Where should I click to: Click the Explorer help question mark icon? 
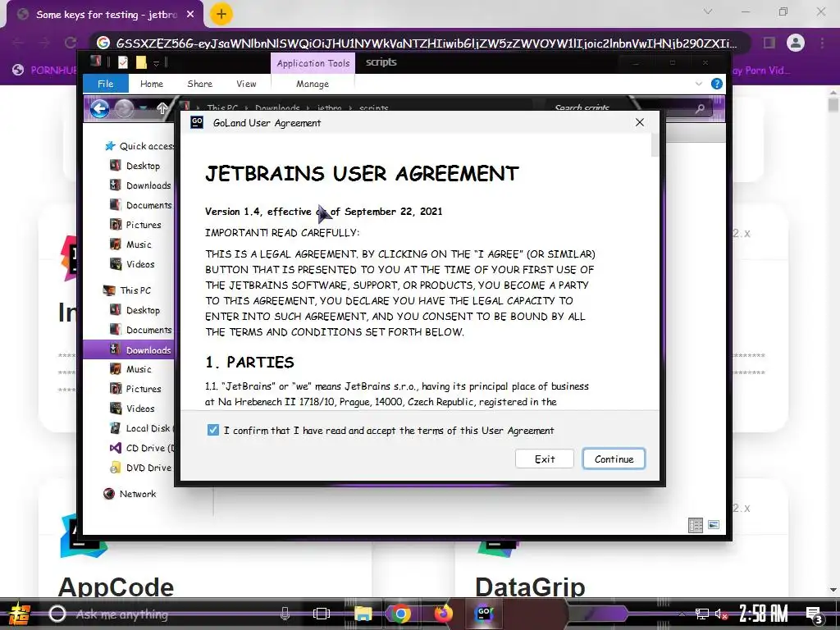tap(716, 84)
